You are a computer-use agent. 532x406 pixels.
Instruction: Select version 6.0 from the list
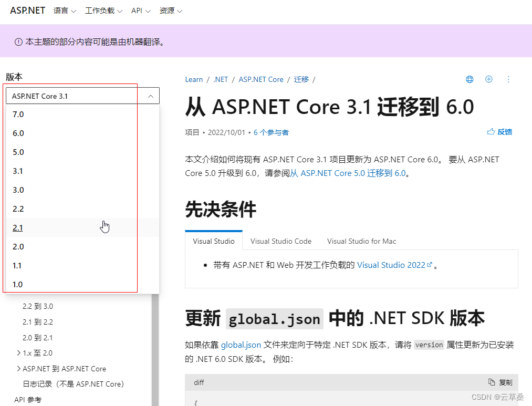pyautogui.click(x=82, y=133)
